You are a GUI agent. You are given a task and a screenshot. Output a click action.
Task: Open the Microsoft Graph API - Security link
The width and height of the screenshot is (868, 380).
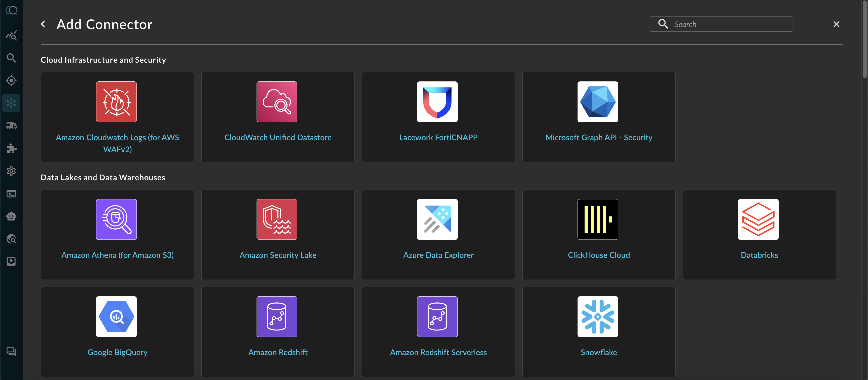(599, 137)
